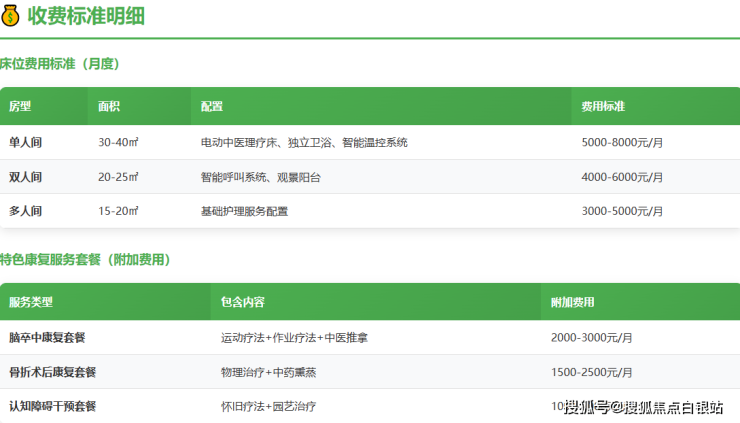Click the 15-20㎡ area cell
Viewport: 740px width, 423px height.
[118, 211]
